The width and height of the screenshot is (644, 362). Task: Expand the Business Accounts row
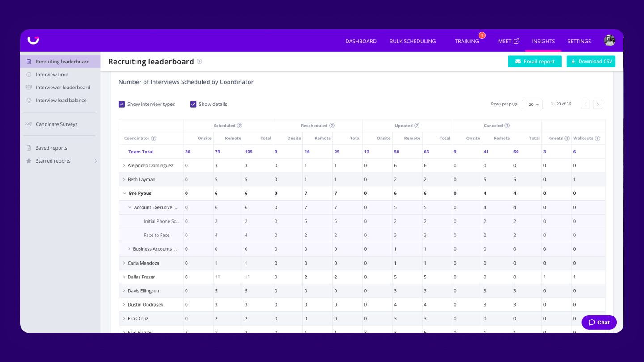pyautogui.click(x=129, y=249)
